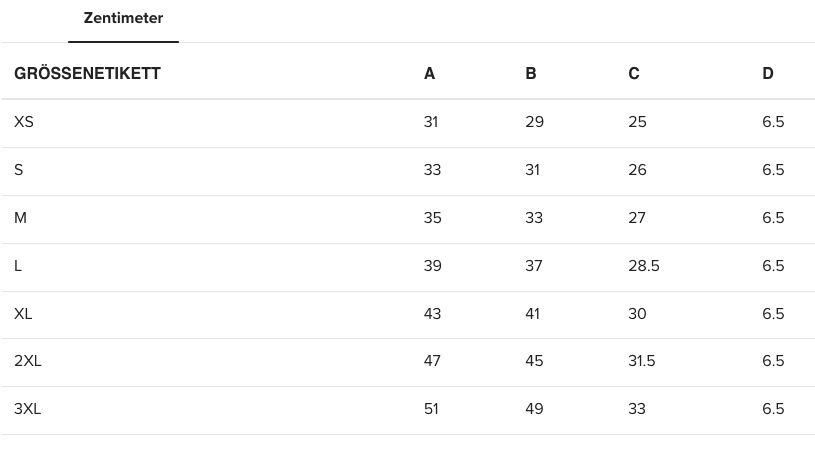Click value 31.5 in 2XL row
The width and height of the screenshot is (815, 457).
coord(642,361)
